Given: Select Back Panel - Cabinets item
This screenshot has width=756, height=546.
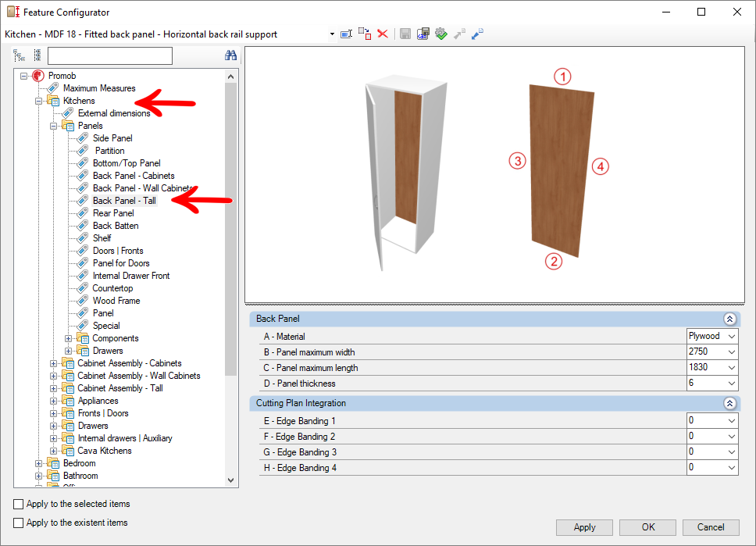Looking at the screenshot, I should pyautogui.click(x=134, y=176).
